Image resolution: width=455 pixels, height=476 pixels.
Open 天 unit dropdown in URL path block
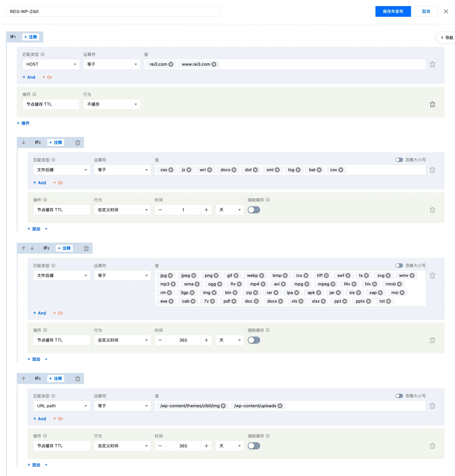click(230, 446)
